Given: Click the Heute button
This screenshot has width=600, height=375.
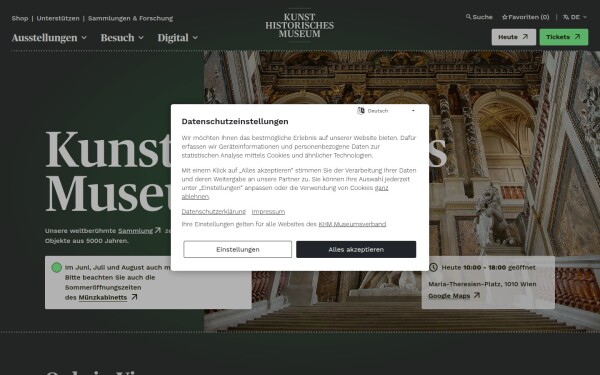Looking at the screenshot, I should 514,37.
